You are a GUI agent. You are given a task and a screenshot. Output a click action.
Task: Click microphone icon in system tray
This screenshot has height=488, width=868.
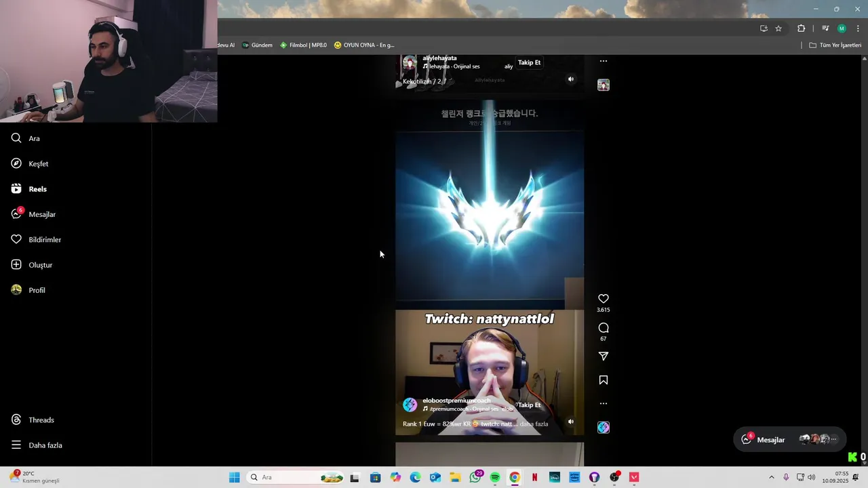786,477
